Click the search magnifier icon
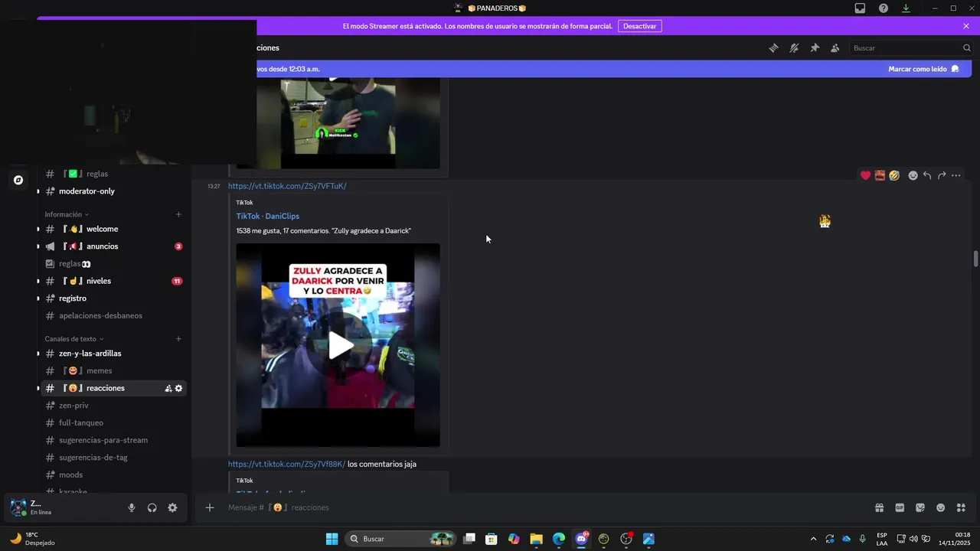 (966, 47)
